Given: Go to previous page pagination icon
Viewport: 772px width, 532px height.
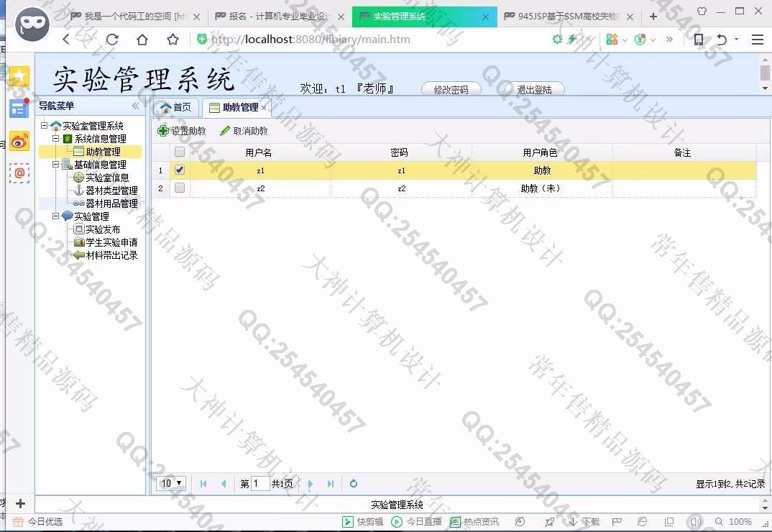Looking at the screenshot, I should [x=224, y=484].
